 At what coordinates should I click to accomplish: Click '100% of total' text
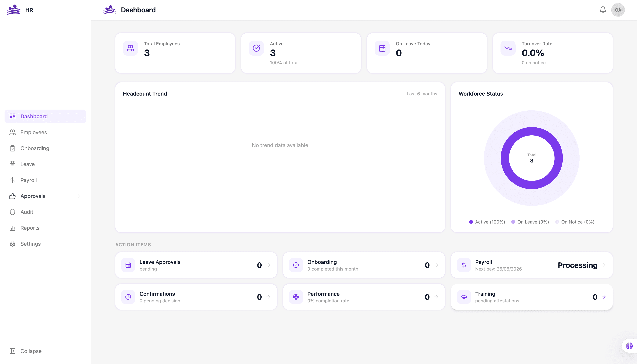[284, 63]
